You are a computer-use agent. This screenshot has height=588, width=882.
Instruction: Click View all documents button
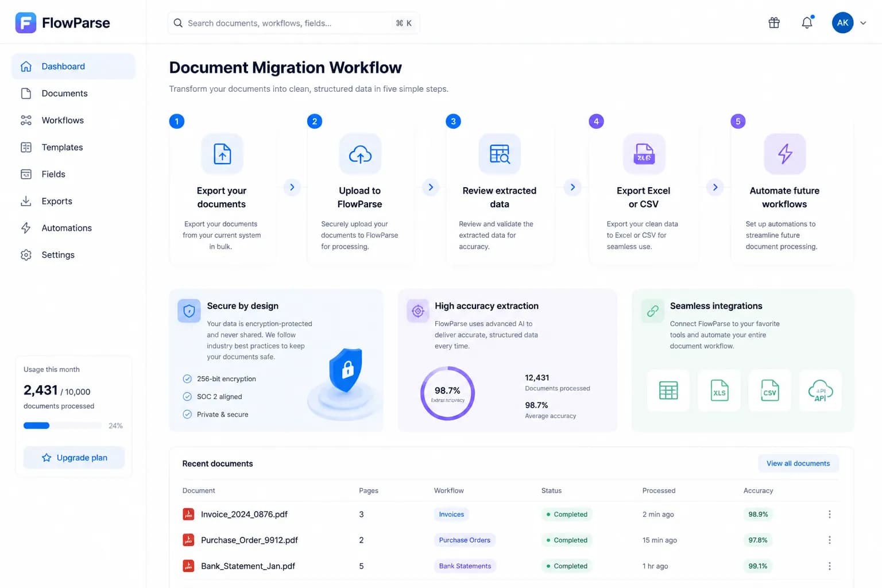798,463
